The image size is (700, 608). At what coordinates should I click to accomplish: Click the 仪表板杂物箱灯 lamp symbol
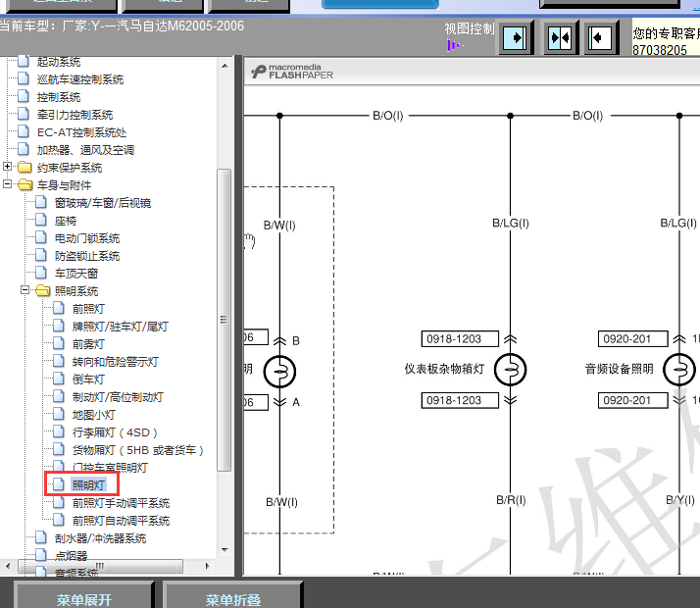(510, 370)
